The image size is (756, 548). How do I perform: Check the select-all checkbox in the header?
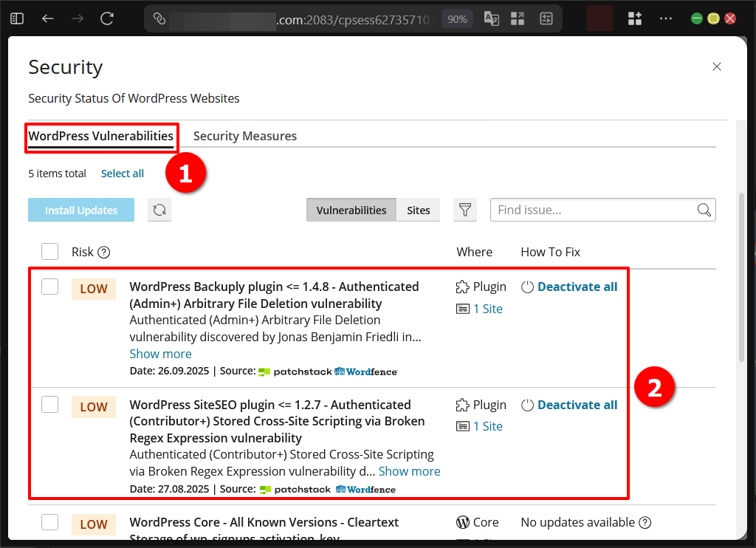click(x=49, y=251)
